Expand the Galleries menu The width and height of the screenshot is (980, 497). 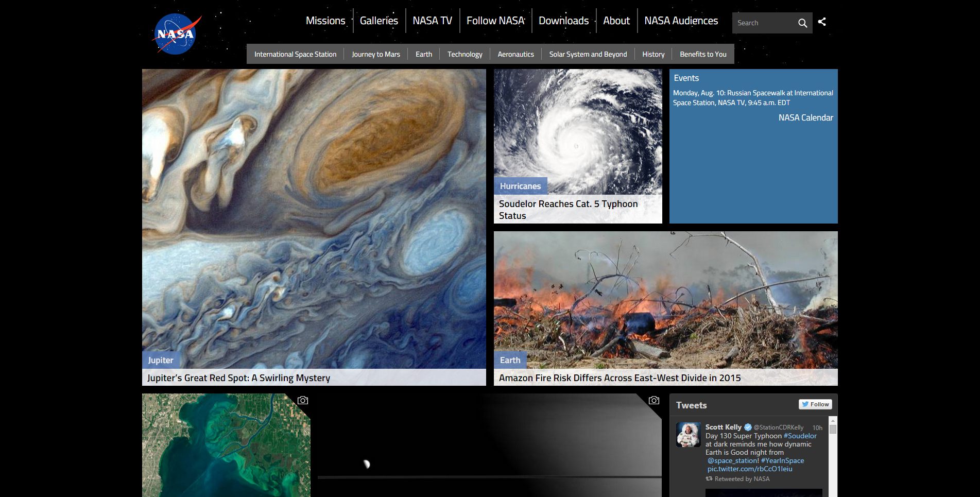point(379,21)
